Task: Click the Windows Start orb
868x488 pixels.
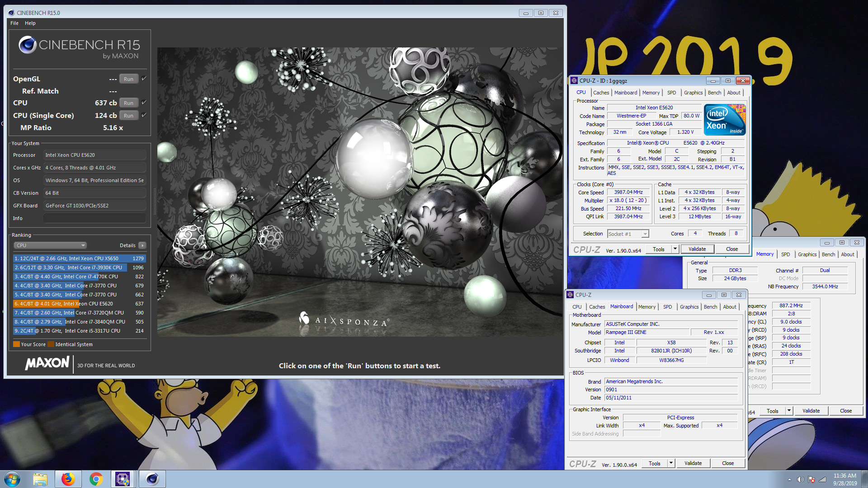Action: (x=12, y=479)
